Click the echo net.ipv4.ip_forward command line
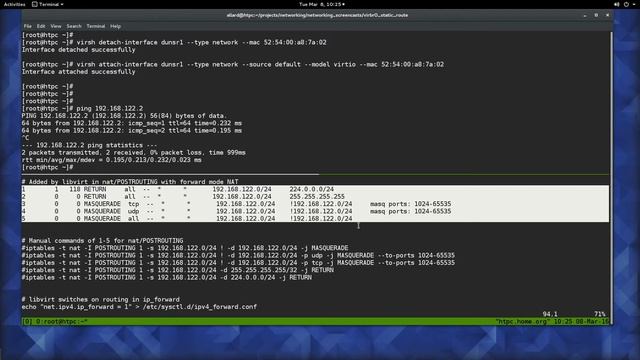Screen dimensions: 640x360 pyautogui.click(x=139, y=307)
